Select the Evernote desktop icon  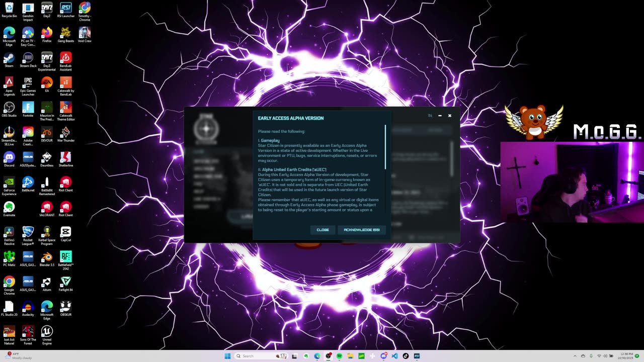pyautogui.click(x=9, y=209)
